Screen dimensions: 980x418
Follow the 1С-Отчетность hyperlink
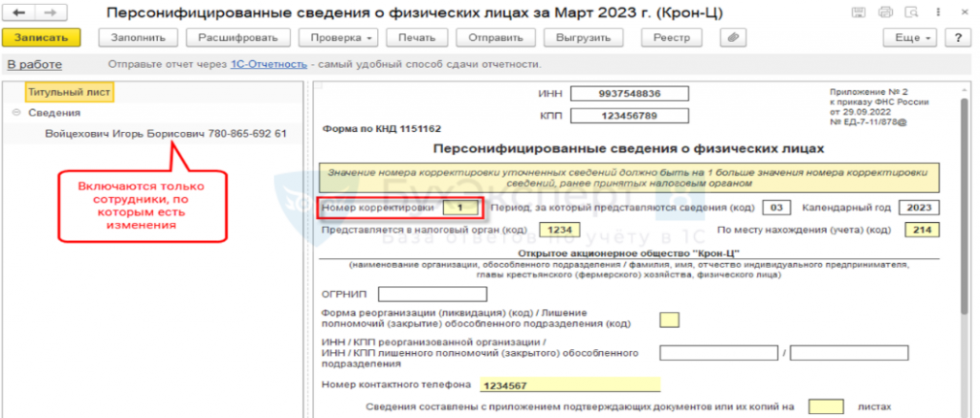point(269,64)
